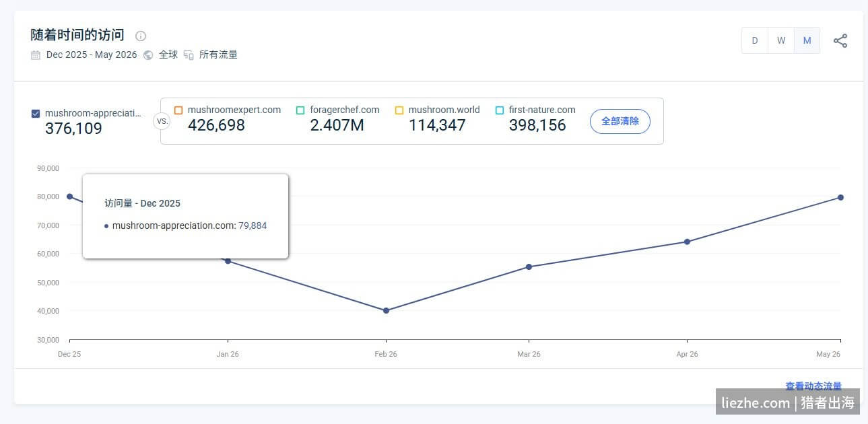Click the Apr 26 data point
Screen dimensions: 868x424
point(687,242)
